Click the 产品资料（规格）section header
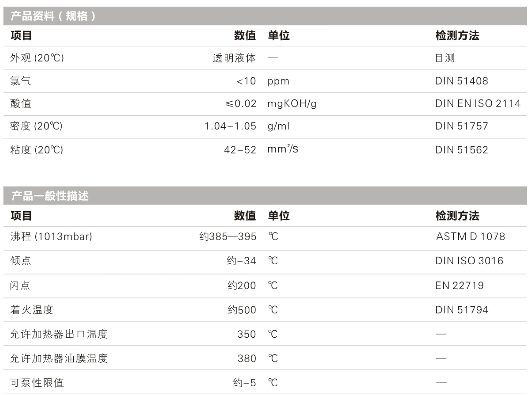 tap(53, 16)
